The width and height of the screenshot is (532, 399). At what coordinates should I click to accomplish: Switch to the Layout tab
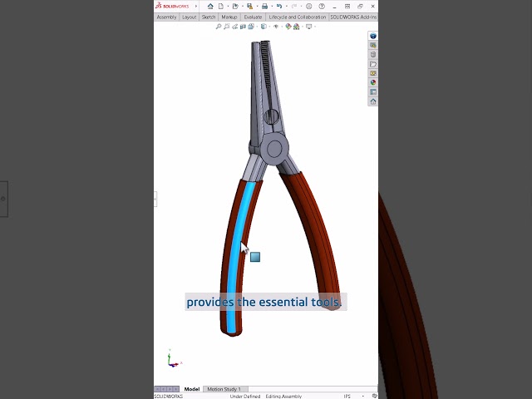tap(189, 17)
